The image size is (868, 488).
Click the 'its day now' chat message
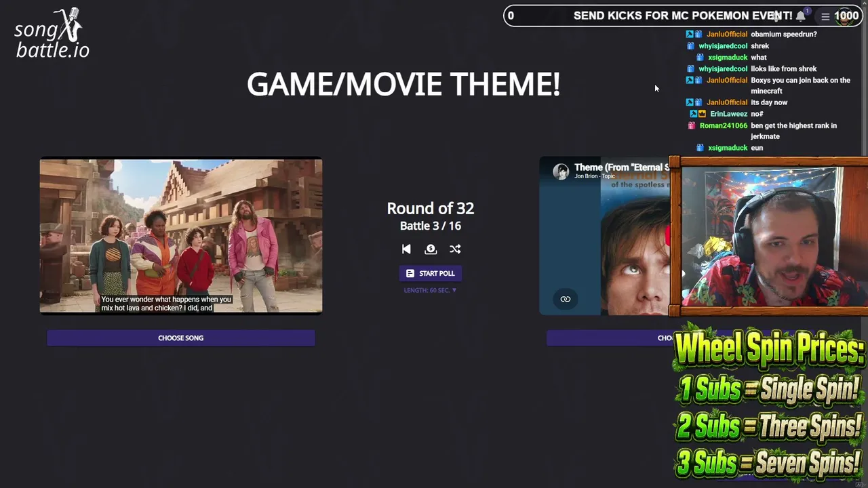(x=769, y=102)
